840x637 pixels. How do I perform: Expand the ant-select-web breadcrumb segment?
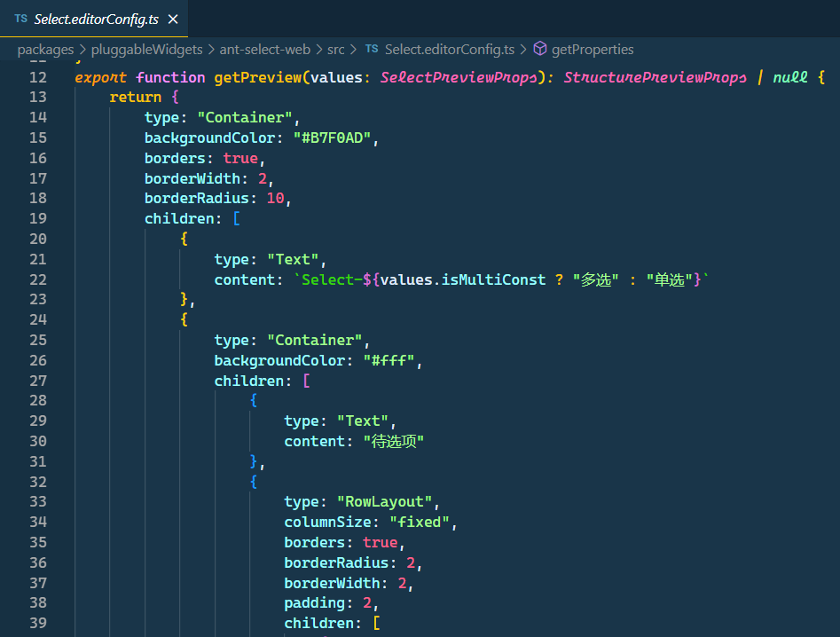pyautogui.click(x=263, y=50)
